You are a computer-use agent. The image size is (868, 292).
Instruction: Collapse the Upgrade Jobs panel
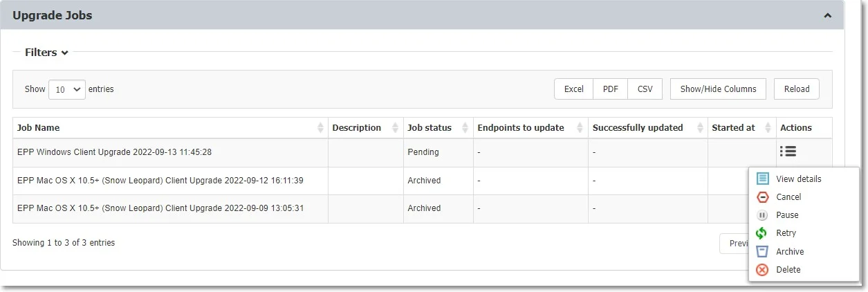828,15
